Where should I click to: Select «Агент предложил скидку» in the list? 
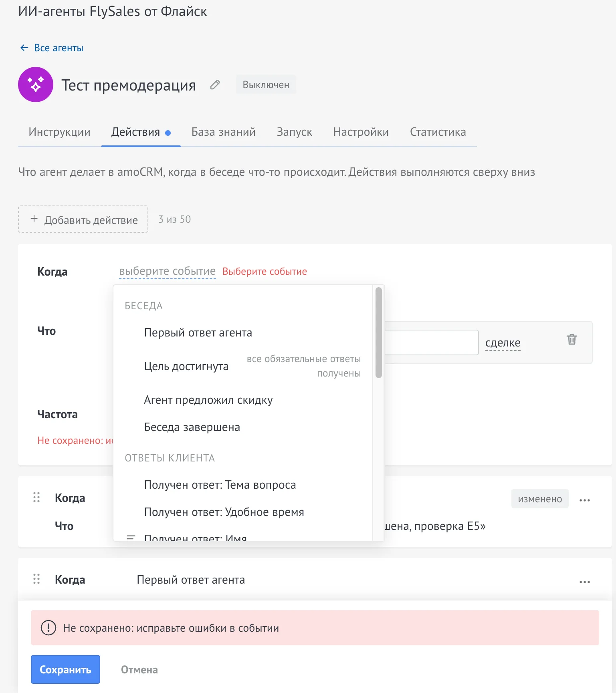(243, 400)
